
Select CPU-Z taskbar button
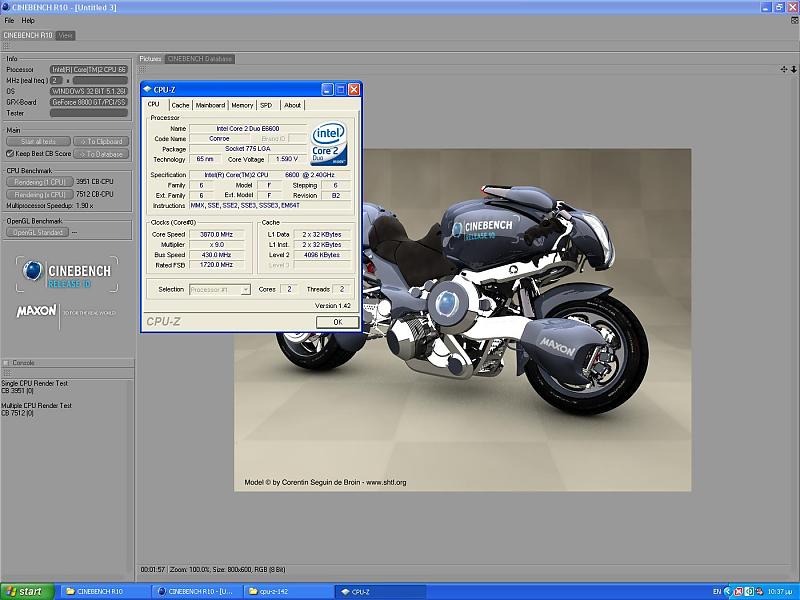pyautogui.click(x=380, y=592)
